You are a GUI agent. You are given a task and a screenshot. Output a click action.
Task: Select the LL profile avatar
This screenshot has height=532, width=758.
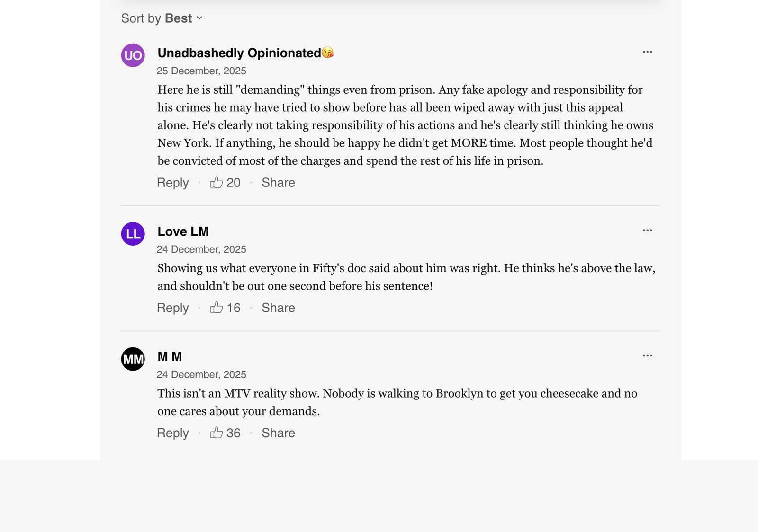pyautogui.click(x=133, y=233)
